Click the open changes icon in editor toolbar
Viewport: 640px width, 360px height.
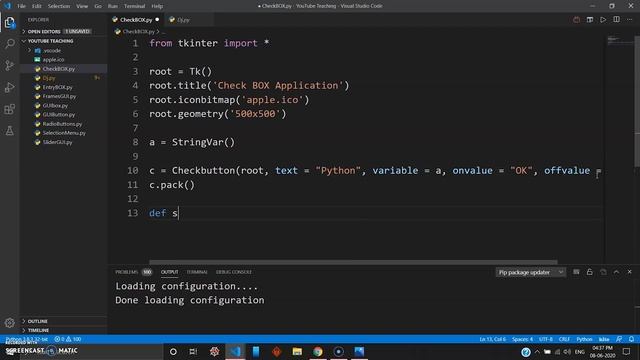tap(590, 20)
